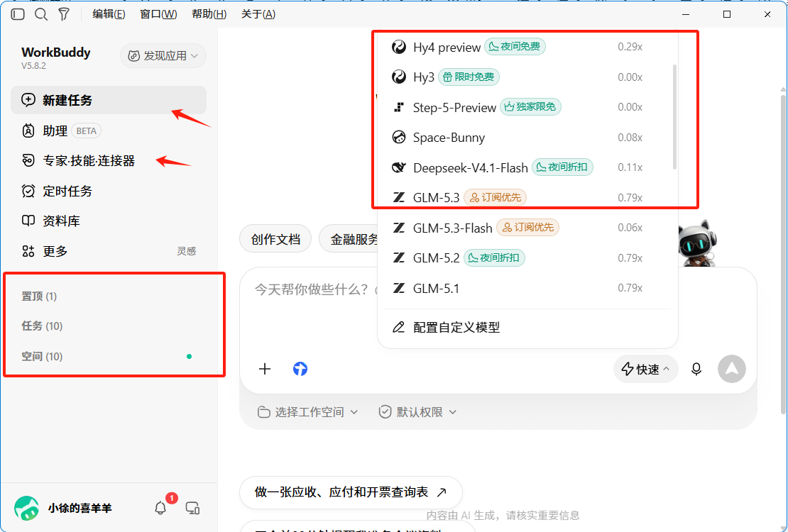Click the pin icon in the title bar
Viewport: 788px width, 532px height.
[x=64, y=14]
